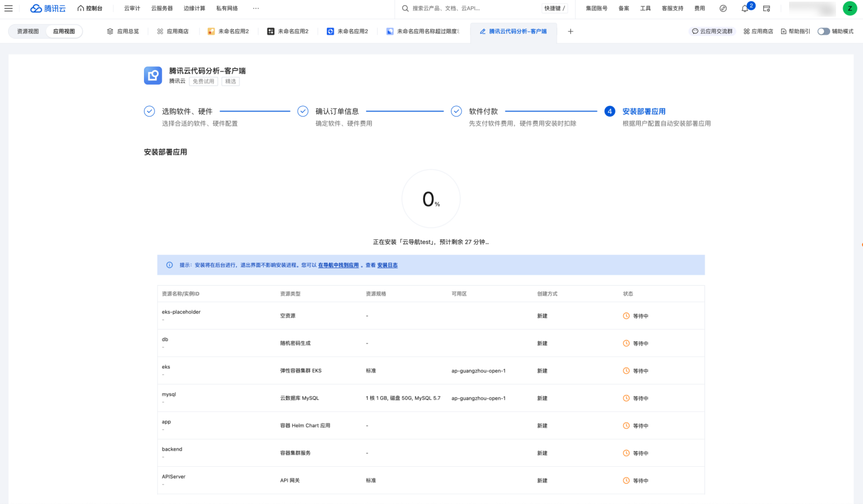Click the 精选 tag

coord(230,81)
